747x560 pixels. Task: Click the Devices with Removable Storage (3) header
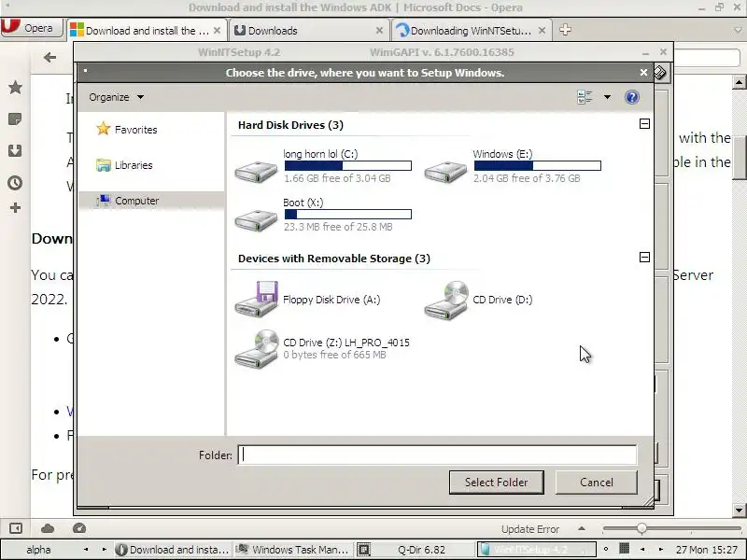(x=334, y=259)
